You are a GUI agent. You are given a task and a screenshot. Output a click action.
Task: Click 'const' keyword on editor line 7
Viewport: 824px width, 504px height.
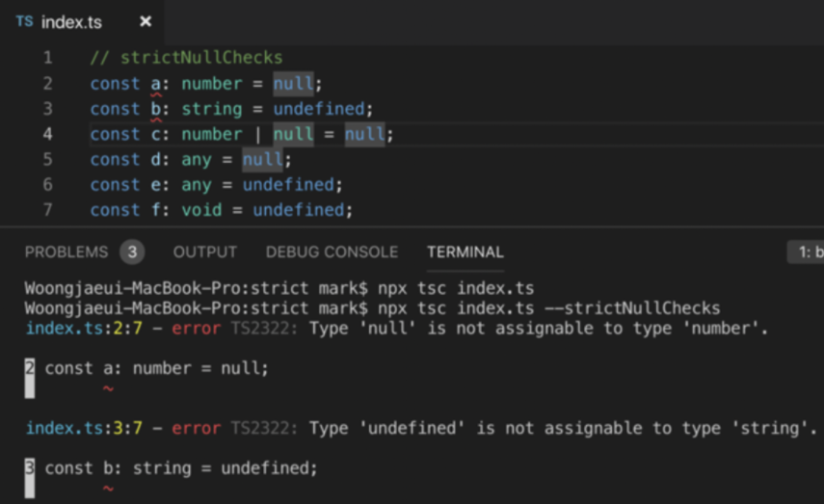pos(115,210)
